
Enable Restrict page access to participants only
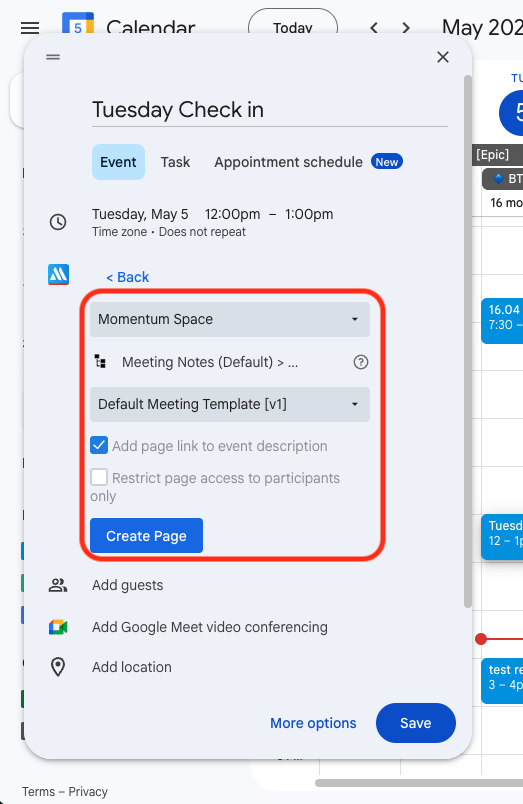pos(99,477)
